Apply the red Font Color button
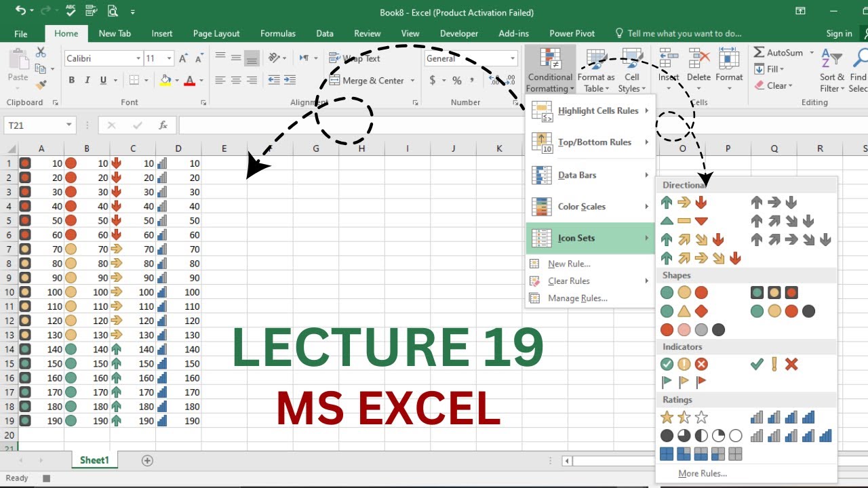 tap(189, 80)
